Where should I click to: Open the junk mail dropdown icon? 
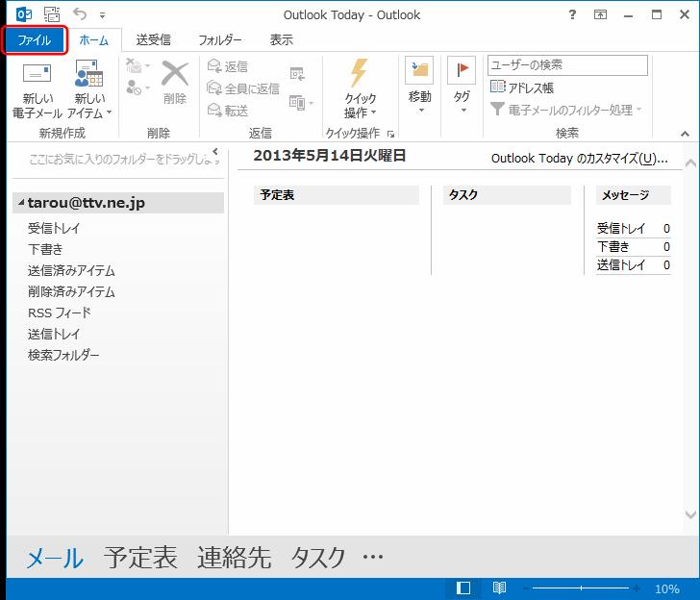click(137, 87)
